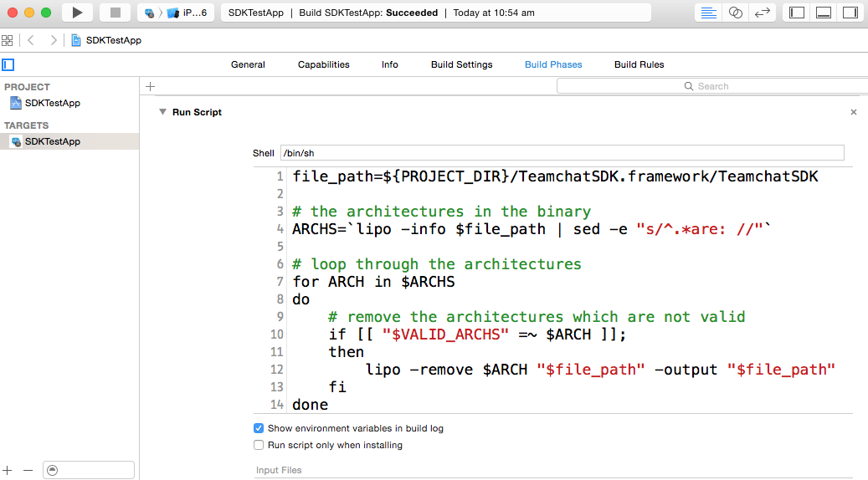Go forward in editor history

pyautogui.click(x=53, y=40)
